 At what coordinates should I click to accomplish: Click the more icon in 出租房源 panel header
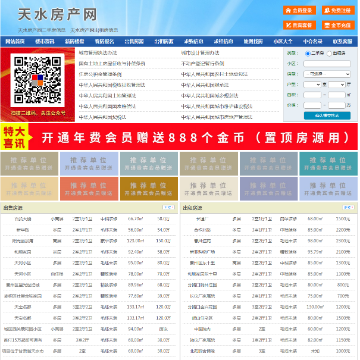(348, 207)
